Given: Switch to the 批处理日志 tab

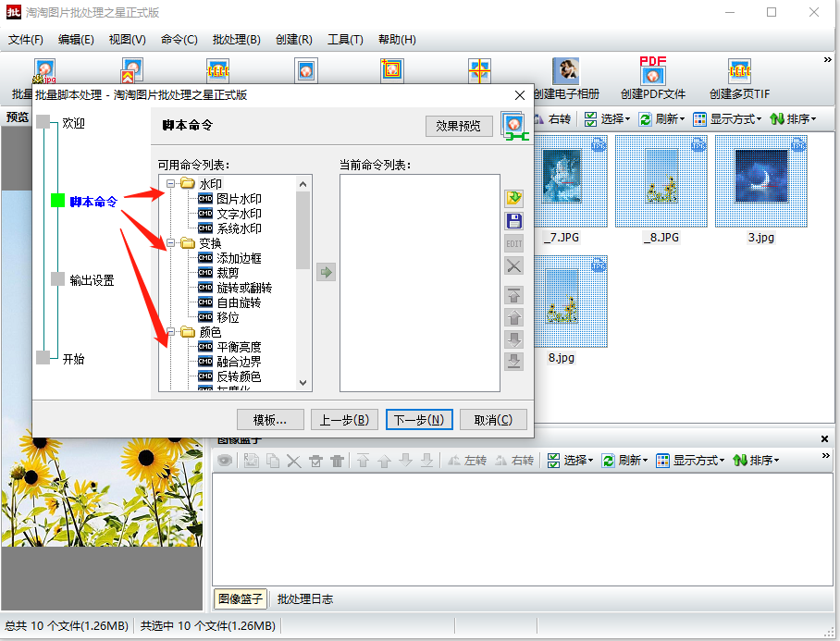Looking at the screenshot, I should tap(304, 599).
